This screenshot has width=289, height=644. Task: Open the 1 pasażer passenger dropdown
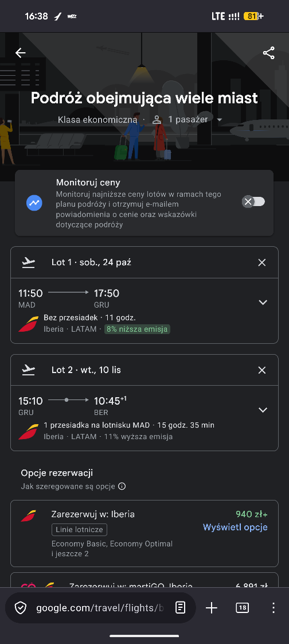point(187,119)
